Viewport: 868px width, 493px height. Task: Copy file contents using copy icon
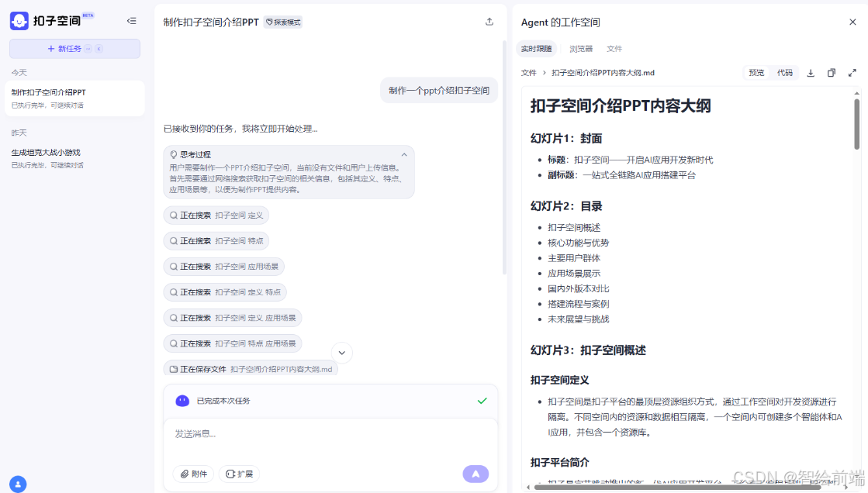click(x=831, y=73)
